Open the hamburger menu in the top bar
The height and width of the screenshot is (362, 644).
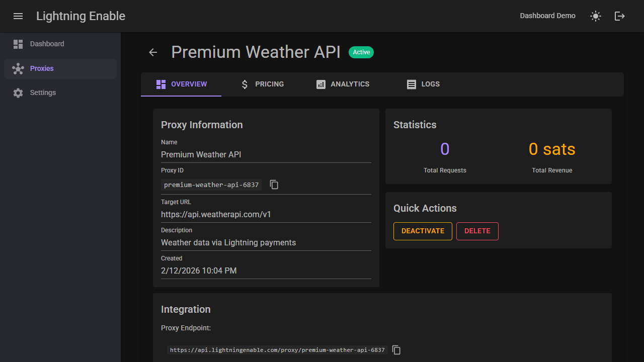click(18, 16)
